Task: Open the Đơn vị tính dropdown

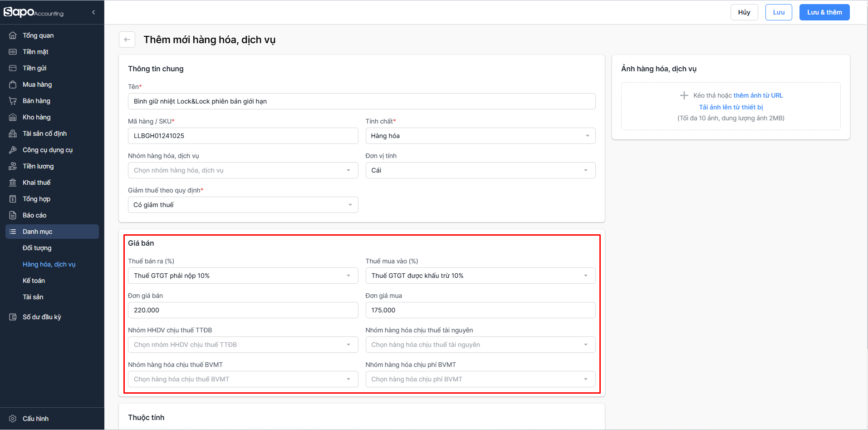Action: coord(480,170)
